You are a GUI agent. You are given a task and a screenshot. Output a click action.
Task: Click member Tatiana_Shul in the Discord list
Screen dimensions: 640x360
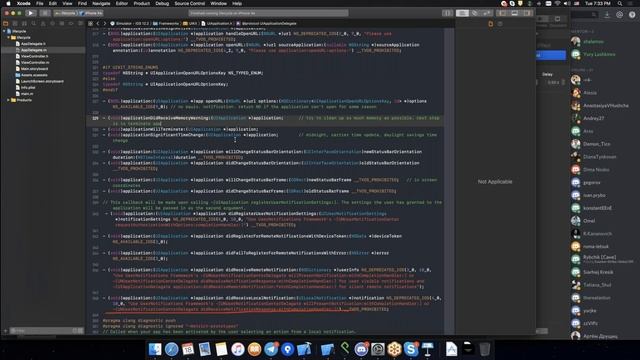(x=597, y=285)
